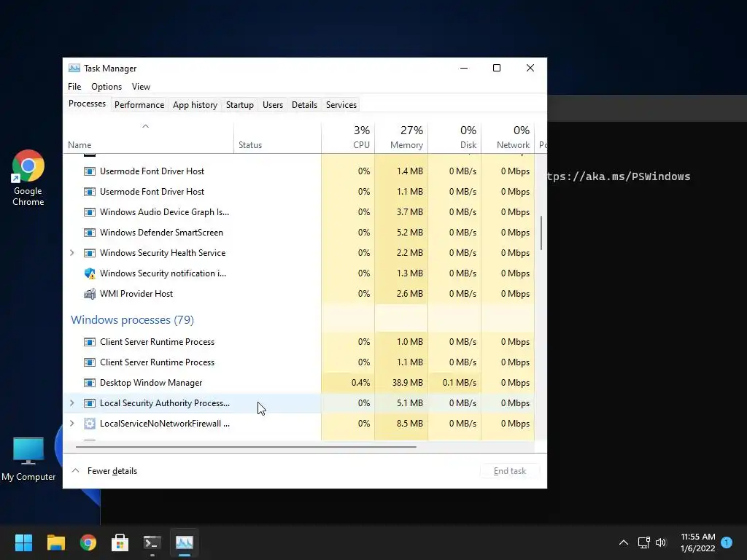Click the Desktop Window Manager process icon
This screenshot has height=560, width=747.
tap(90, 383)
